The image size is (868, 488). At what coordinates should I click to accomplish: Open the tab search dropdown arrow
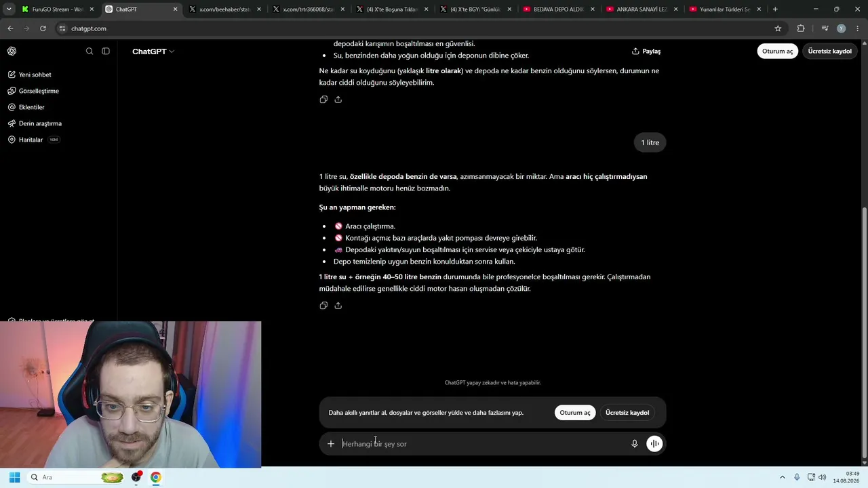pyautogui.click(x=9, y=9)
